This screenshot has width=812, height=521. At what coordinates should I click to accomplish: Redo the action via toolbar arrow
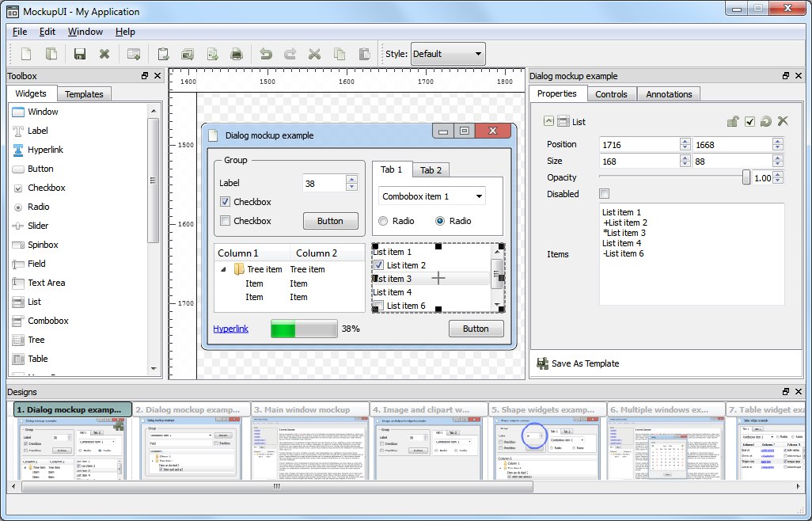coord(290,54)
